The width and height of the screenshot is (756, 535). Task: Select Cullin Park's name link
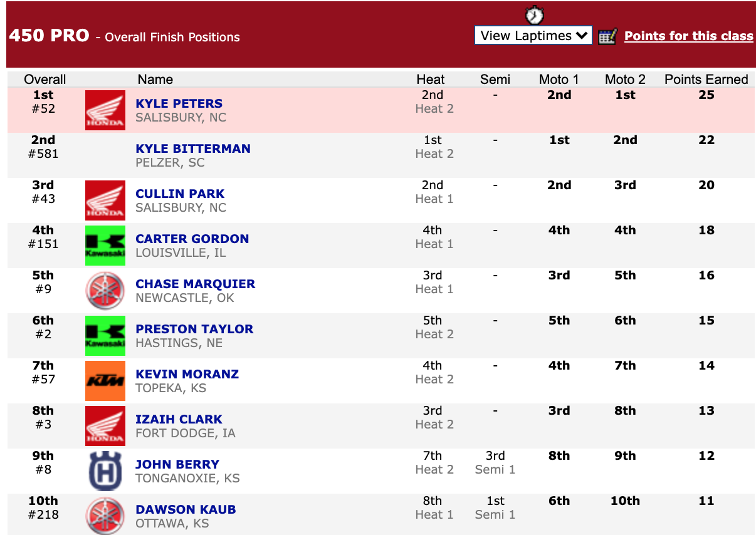pyautogui.click(x=180, y=194)
